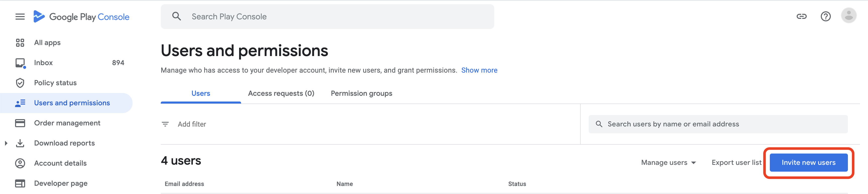Image resolution: width=868 pixels, height=194 pixels.
Task: Click the Show more link
Action: pos(479,70)
